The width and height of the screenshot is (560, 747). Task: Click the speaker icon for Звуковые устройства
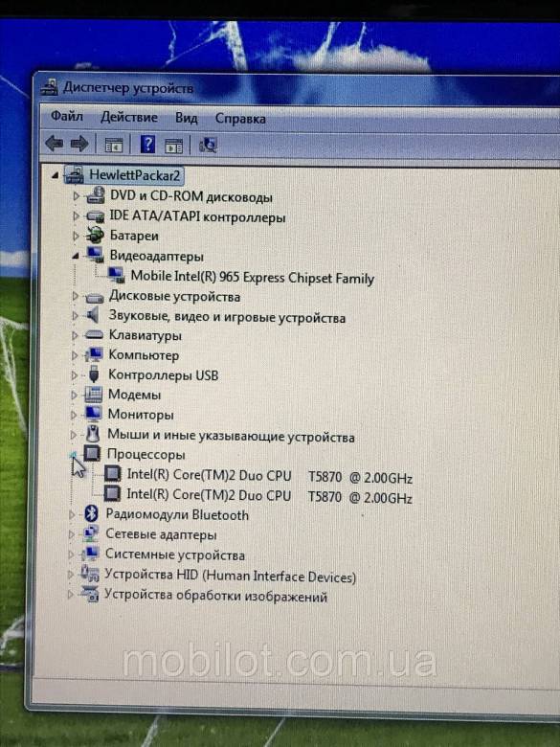93,315
